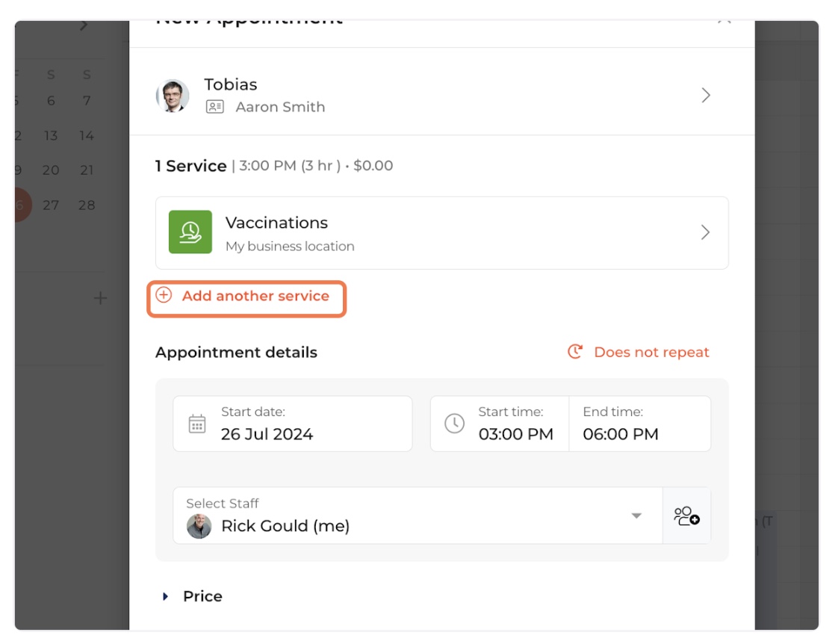Click the plus circle icon for adding service
This screenshot has width=835, height=644.
pyautogui.click(x=164, y=296)
